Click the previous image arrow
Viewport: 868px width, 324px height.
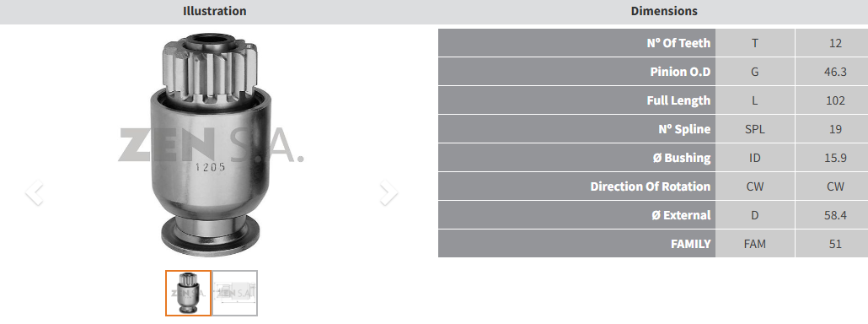(x=35, y=192)
